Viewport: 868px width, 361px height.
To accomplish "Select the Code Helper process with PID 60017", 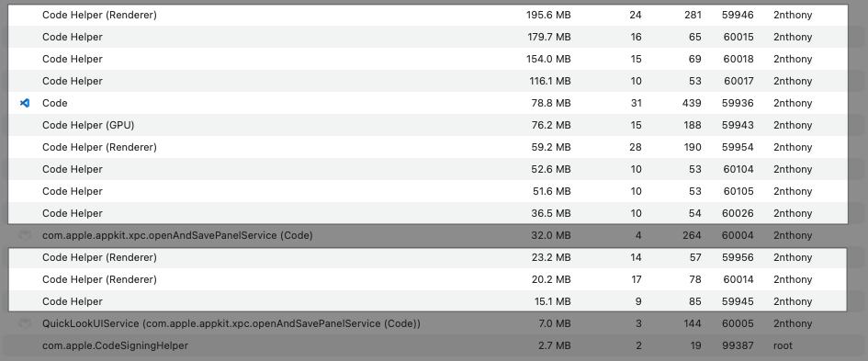I will click(x=428, y=81).
